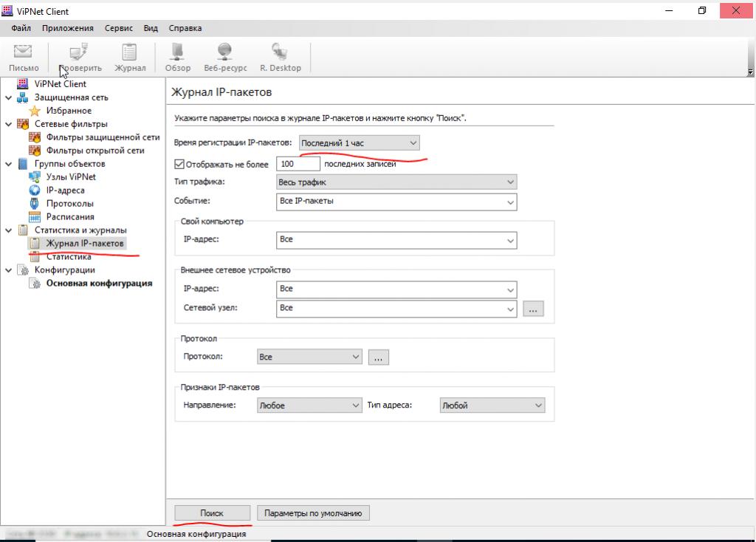Click the Обзор toolbar icon
The image size is (756, 542).
point(177,51)
